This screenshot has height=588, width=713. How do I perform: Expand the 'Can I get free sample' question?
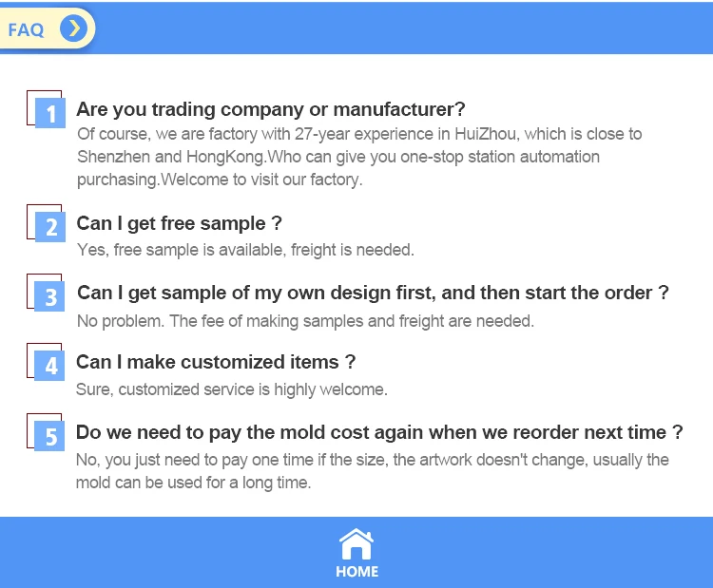[180, 223]
